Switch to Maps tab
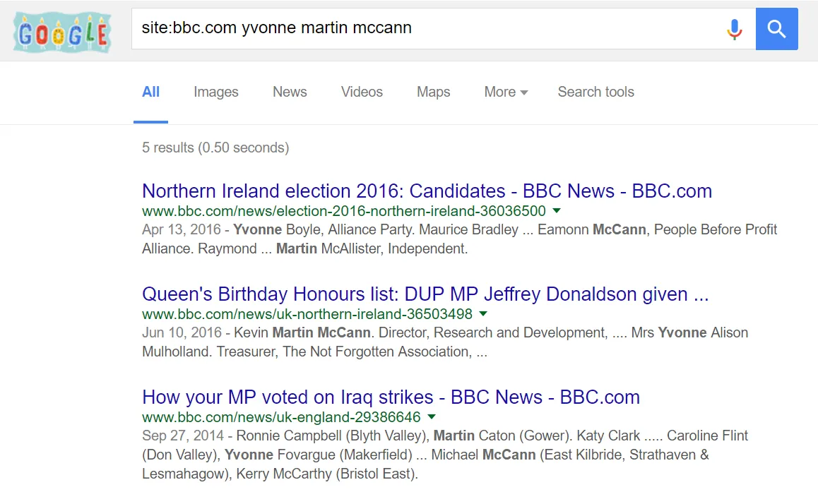The width and height of the screenshot is (818, 504). pyautogui.click(x=433, y=92)
